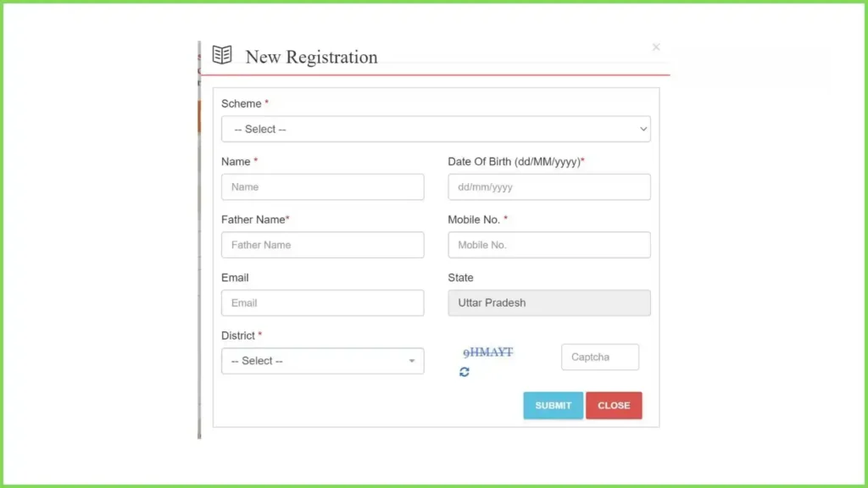Click the Mobile No. input
The width and height of the screenshot is (868, 488).
click(x=549, y=245)
